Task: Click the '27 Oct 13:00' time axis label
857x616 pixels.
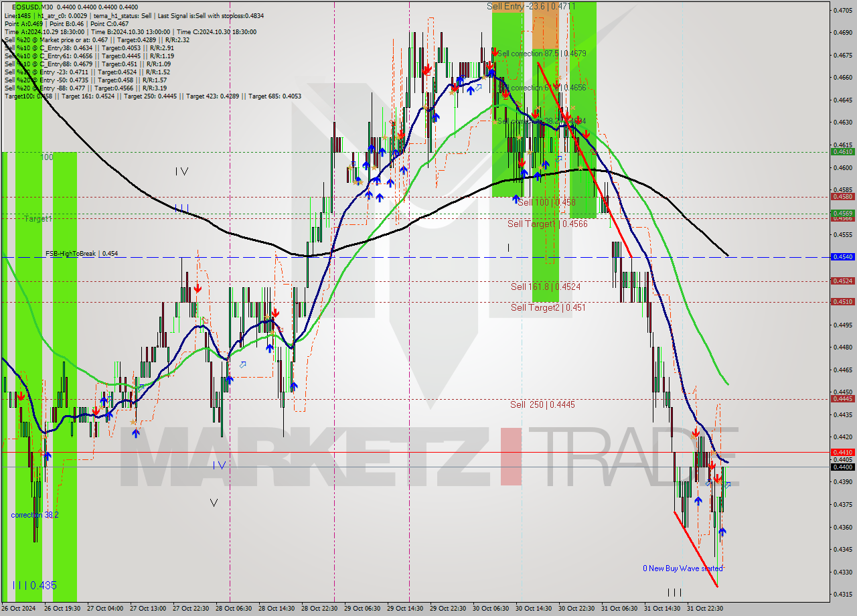Action: click(x=148, y=609)
